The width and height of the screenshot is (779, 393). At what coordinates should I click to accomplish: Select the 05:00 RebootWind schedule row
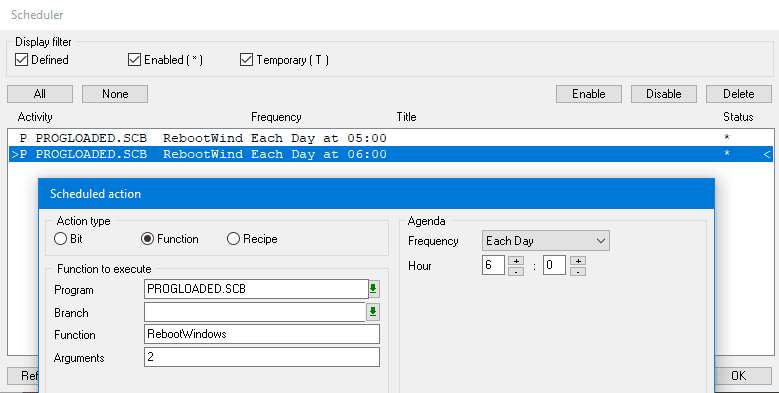tap(391, 138)
